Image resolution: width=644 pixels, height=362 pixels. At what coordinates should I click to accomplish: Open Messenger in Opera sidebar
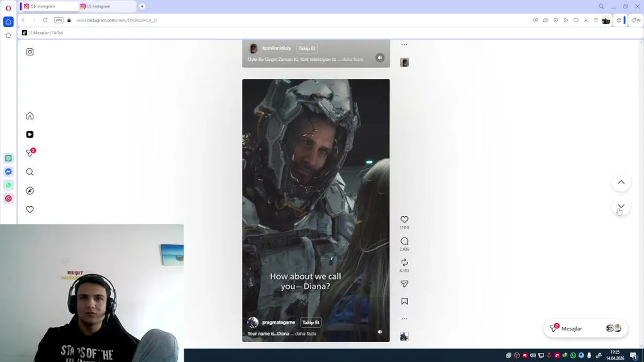click(8, 171)
